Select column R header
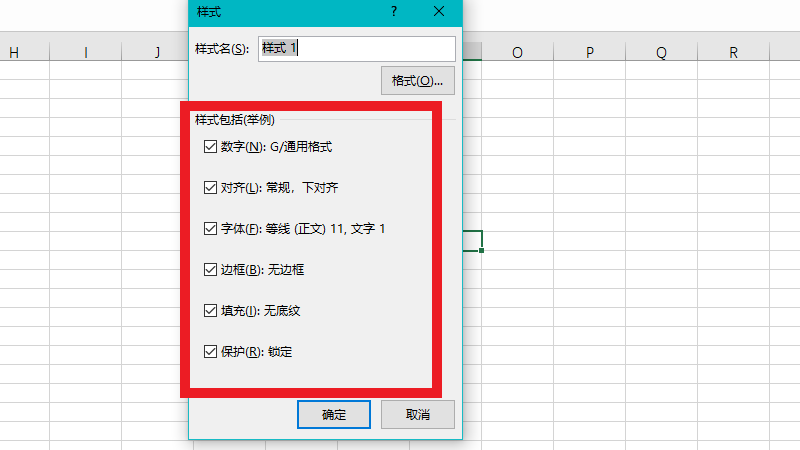This screenshot has height=450, width=800. click(x=733, y=53)
